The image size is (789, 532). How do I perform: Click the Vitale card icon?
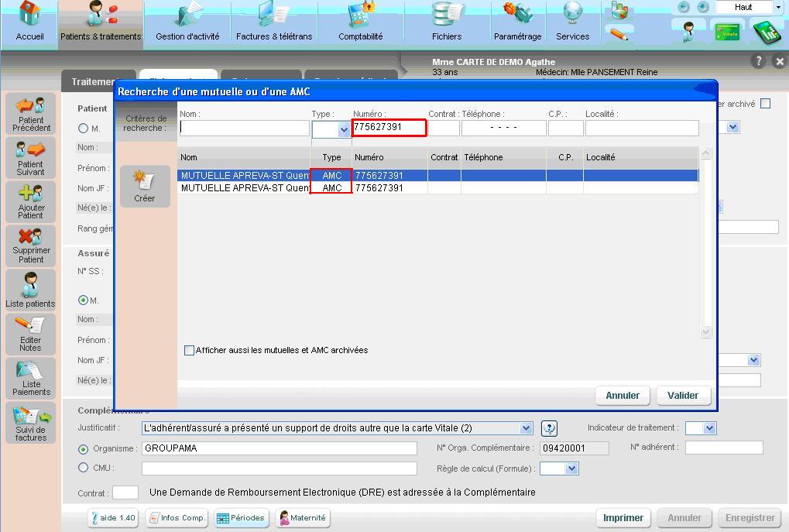(727, 33)
